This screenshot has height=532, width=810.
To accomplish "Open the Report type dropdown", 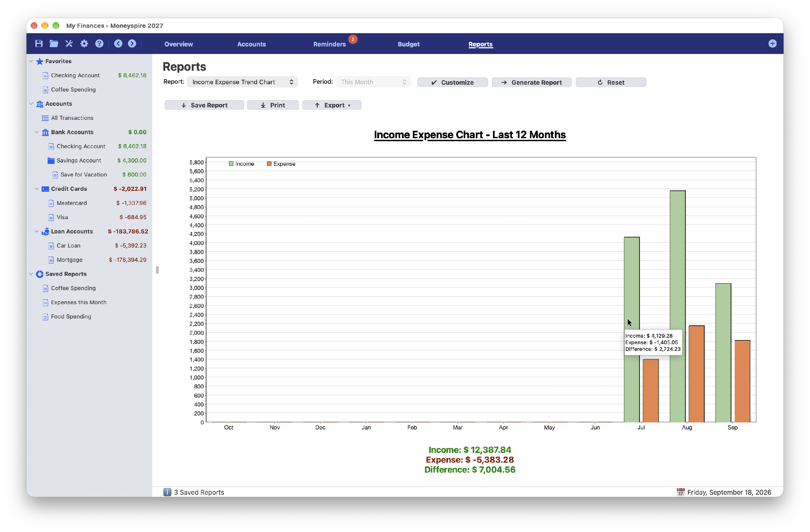I will (242, 82).
